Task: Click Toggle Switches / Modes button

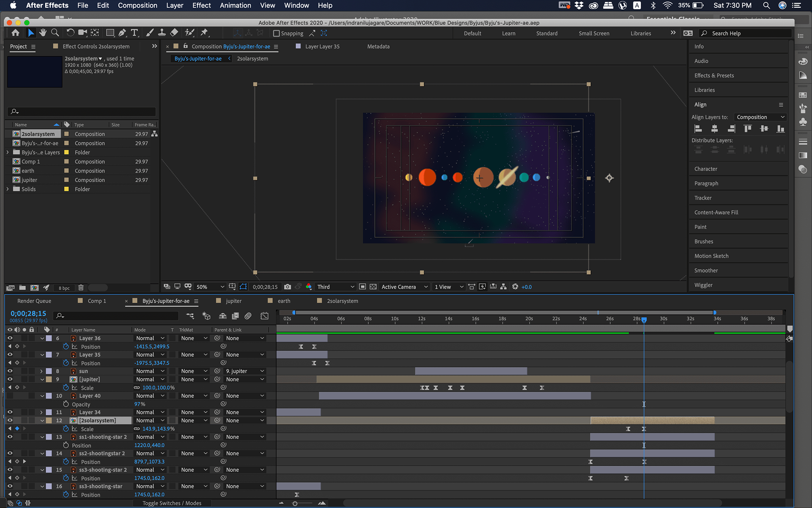Action: [x=172, y=503]
